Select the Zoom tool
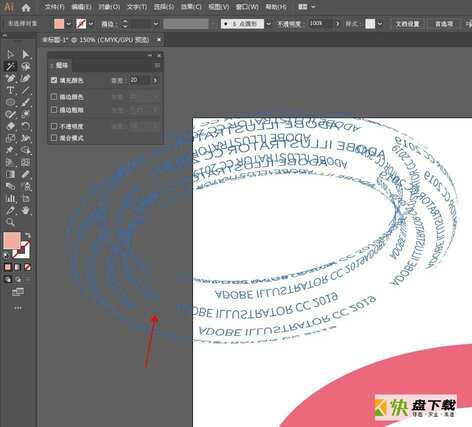The width and height of the screenshot is (472, 427). pyautogui.click(x=10, y=222)
